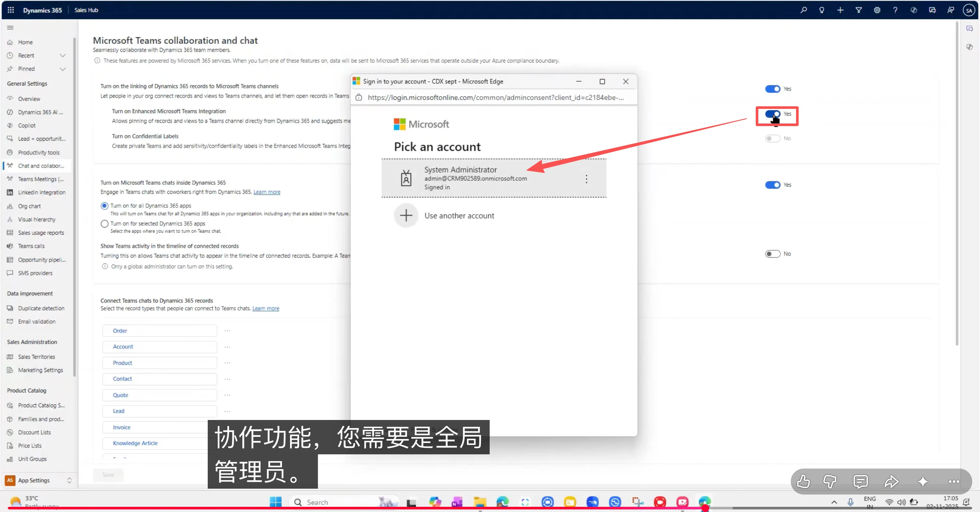Image resolution: width=980 pixels, height=512 pixels.
Task: Open more options for the Lead record type
Action: (x=227, y=411)
